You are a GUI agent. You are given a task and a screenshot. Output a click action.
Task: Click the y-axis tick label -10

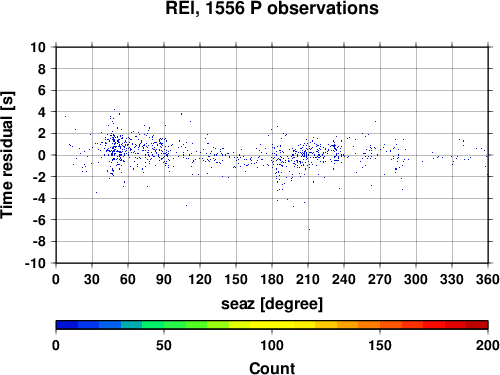35,263
